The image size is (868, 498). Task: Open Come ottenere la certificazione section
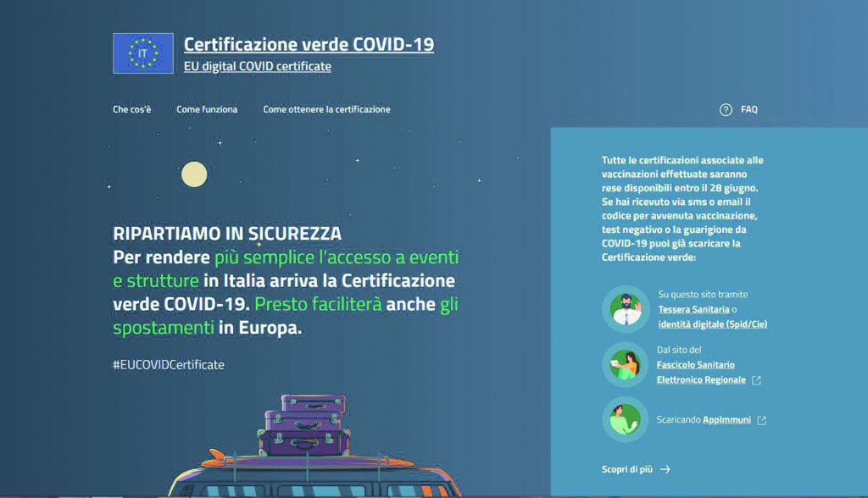326,109
